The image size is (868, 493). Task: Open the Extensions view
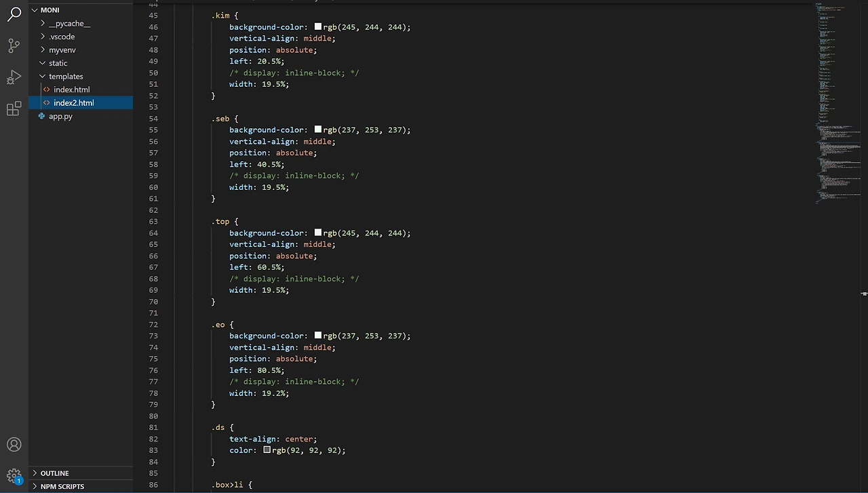tap(14, 109)
